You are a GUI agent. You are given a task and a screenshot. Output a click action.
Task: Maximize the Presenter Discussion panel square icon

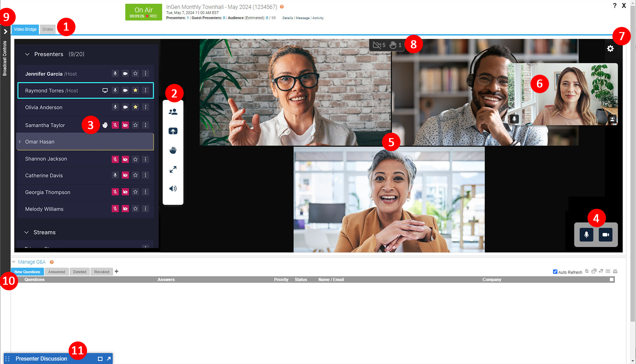100,359
